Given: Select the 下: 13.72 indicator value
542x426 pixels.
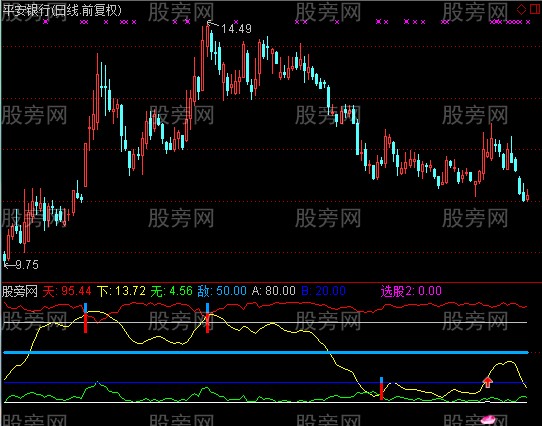Looking at the screenshot, I should 121,291.
